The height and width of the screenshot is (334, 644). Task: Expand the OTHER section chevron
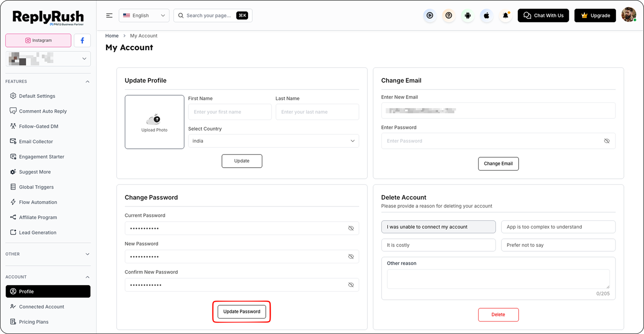88,254
